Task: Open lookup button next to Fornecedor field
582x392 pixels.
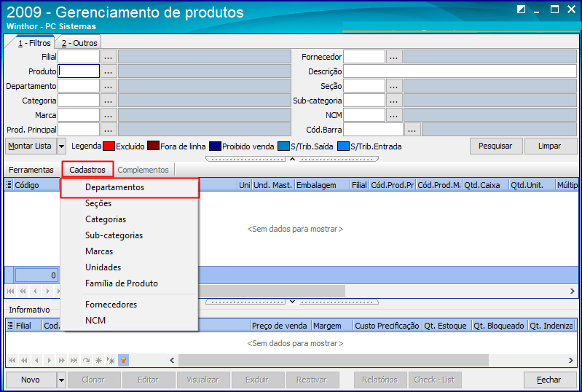Action: pyautogui.click(x=394, y=57)
